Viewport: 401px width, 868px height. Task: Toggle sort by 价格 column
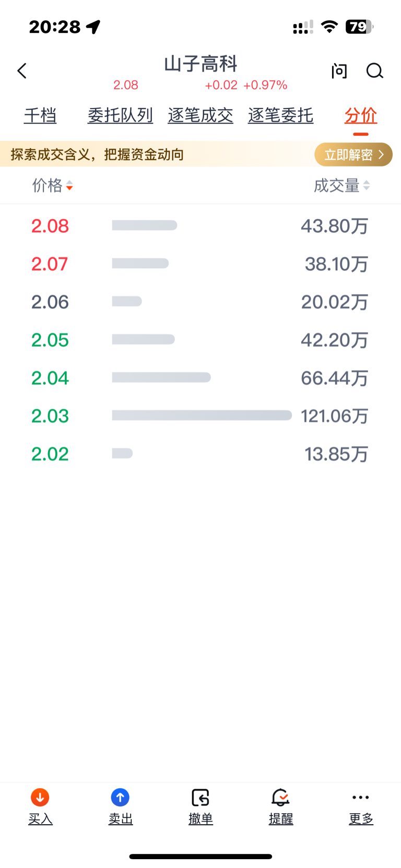[52, 185]
